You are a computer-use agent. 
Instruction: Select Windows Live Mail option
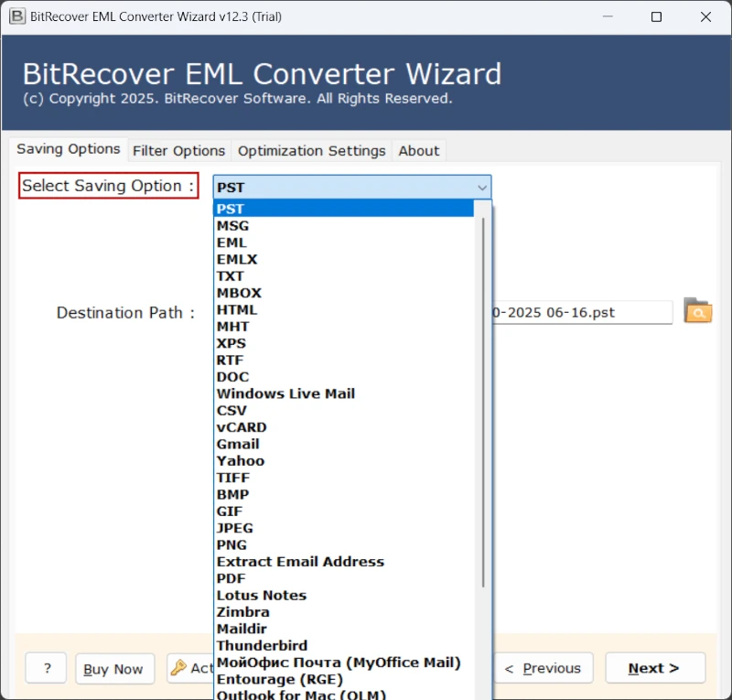[x=344, y=393]
